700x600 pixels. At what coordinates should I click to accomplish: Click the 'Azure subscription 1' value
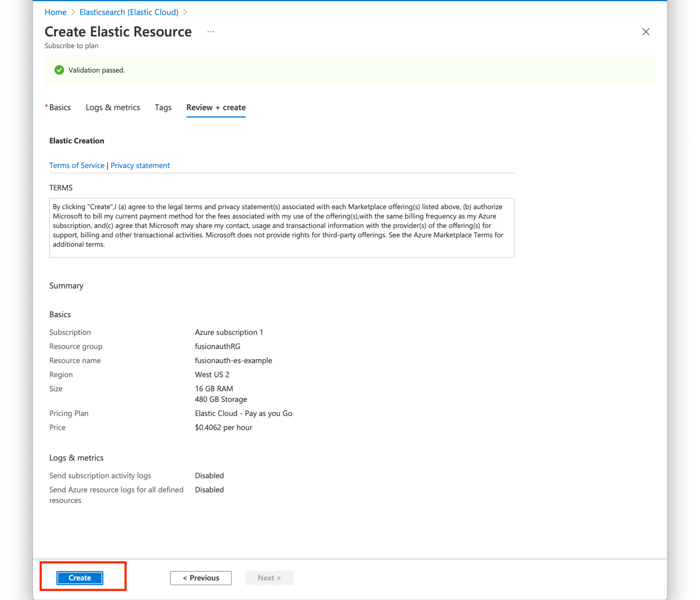coord(229,332)
